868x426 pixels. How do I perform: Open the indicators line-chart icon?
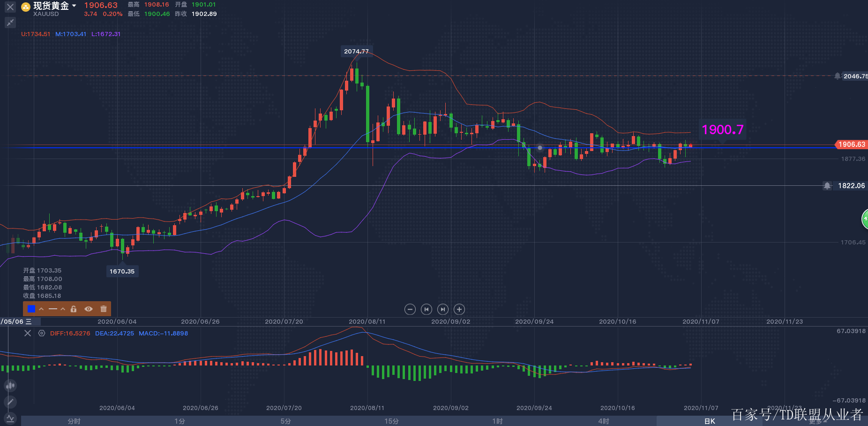click(x=10, y=418)
